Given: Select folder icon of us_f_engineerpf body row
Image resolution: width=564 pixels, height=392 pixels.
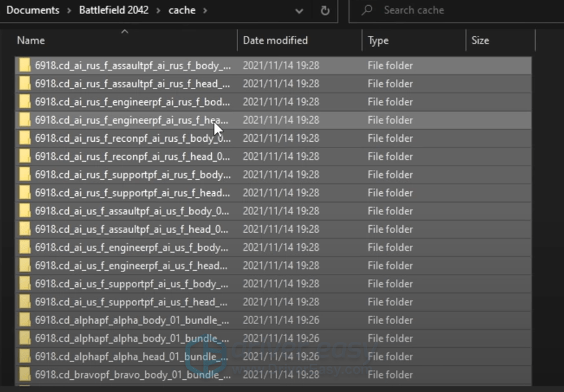Looking at the screenshot, I should [x=25, y=248].
